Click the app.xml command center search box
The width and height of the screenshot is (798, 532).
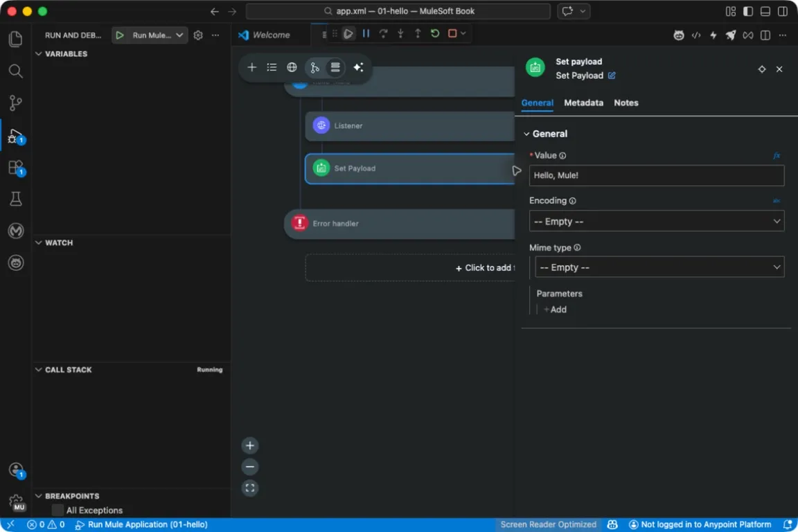pos(398,11)
